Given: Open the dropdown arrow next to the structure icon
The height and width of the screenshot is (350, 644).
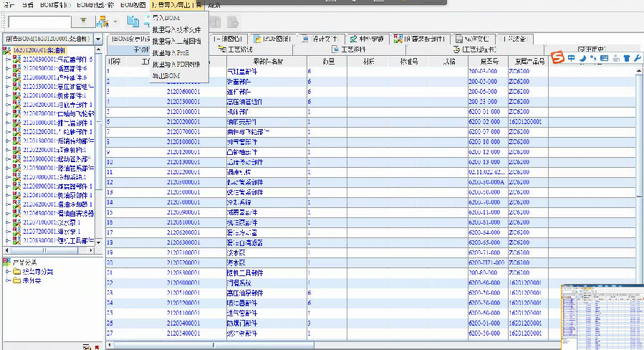Looking at the screenshot, I should 115,22.
